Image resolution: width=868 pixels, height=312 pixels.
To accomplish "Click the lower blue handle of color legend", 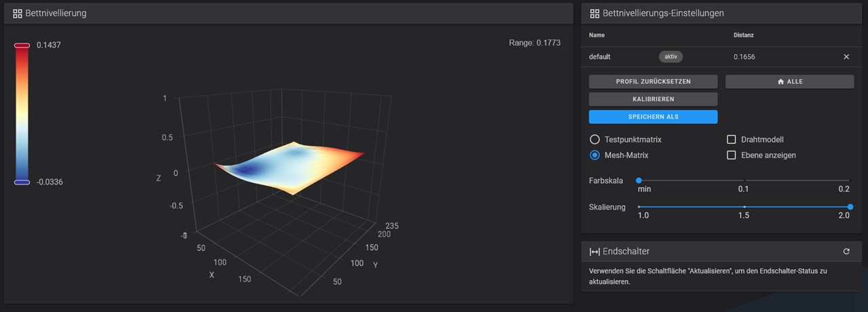I will coord(22,182).
